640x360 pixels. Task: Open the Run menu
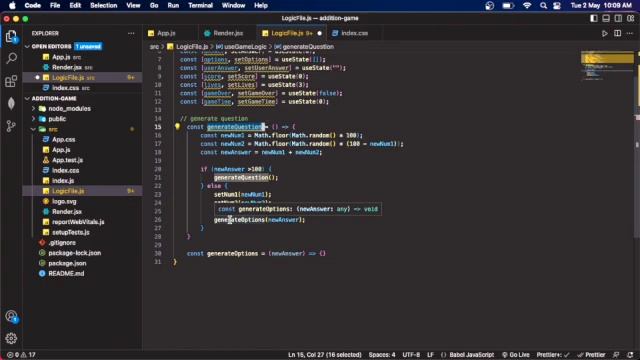coord(173,6)
